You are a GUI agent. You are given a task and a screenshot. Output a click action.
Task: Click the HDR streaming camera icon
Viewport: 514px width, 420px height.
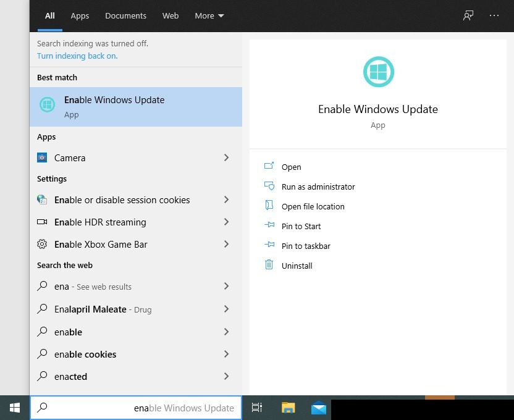coord(42,222)
